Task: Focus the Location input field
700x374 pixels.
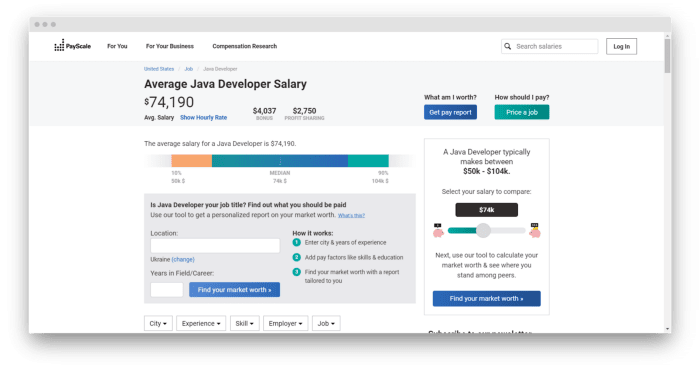Action: click(x=215, y=245)
